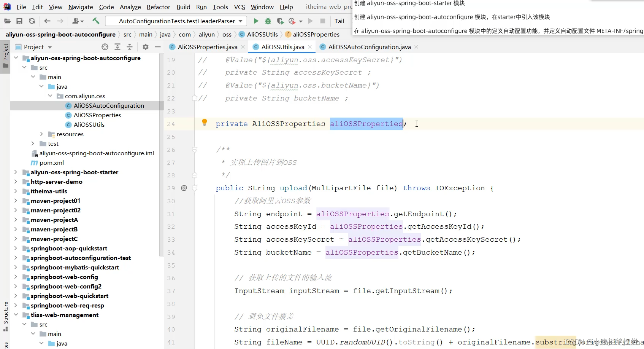Image resolution: width=644 pixels, height=349 pixels.
Task: Open dropdown arrow next to profiler icon
Action: pyautogui.click(x=301, y=21)
